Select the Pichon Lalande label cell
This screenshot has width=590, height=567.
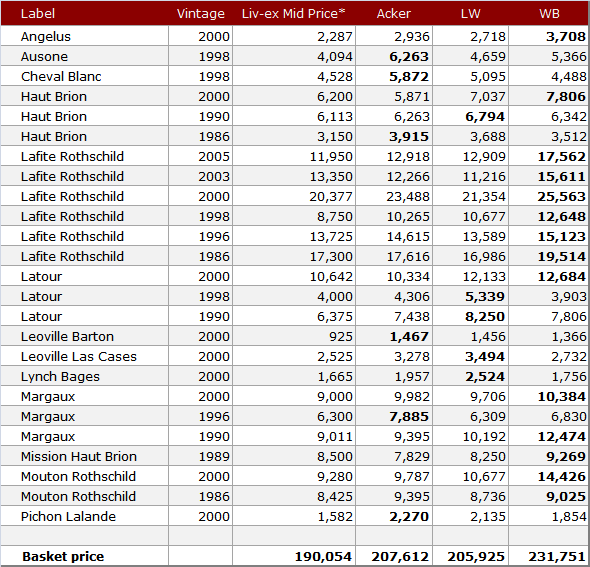coord(85,516)
